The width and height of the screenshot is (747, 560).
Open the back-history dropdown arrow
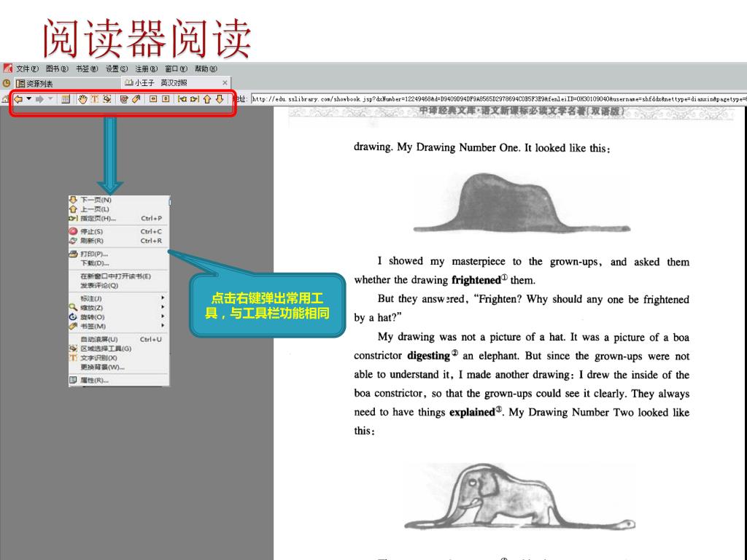[29, 99]
